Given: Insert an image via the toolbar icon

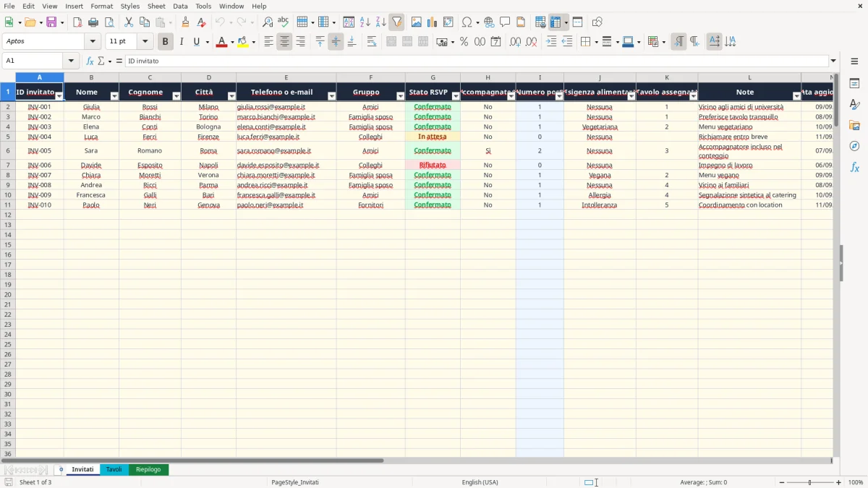Looking at the screenshot, I should tap(417, 22).
